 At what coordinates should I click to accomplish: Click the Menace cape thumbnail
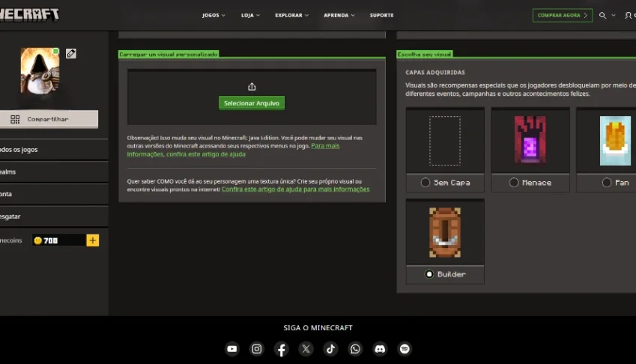click(x=530, y=140)
